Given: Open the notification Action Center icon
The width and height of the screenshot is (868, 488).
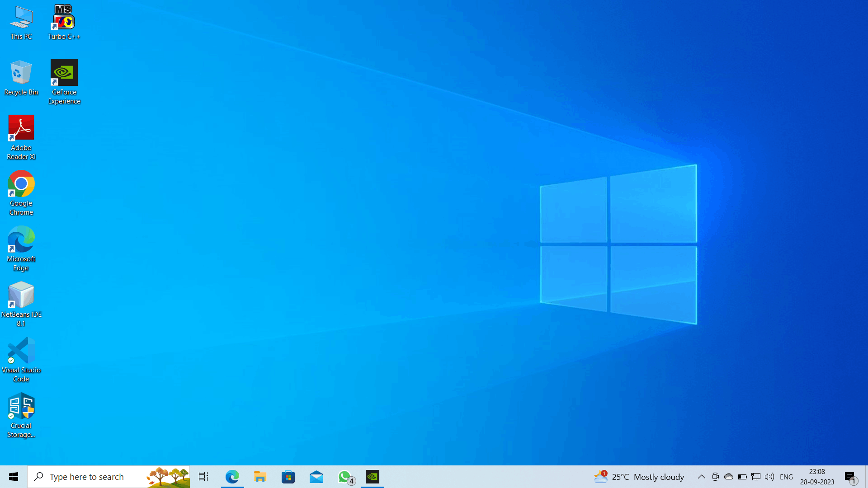Looking at the screenshot, I should [x=850, y=477].
